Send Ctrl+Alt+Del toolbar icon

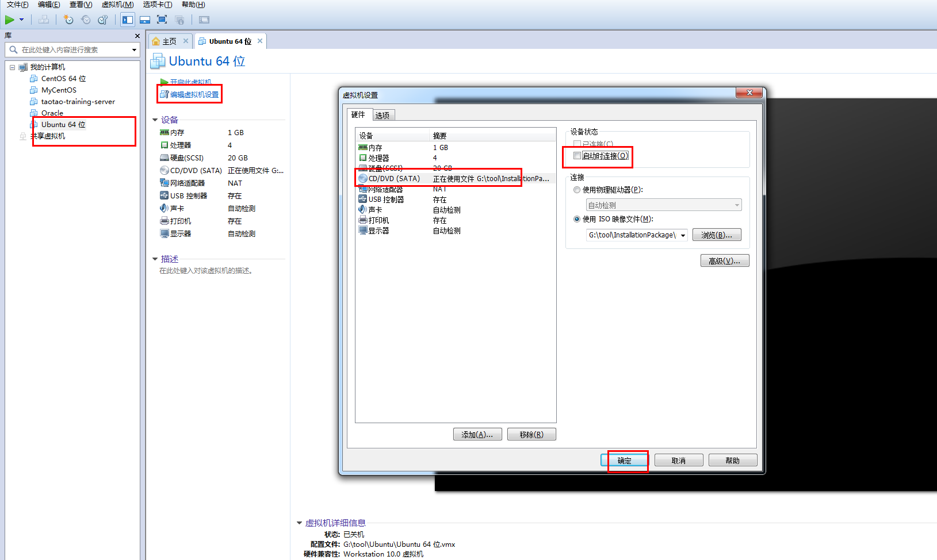pyautogui.click(x=44, y=20)
